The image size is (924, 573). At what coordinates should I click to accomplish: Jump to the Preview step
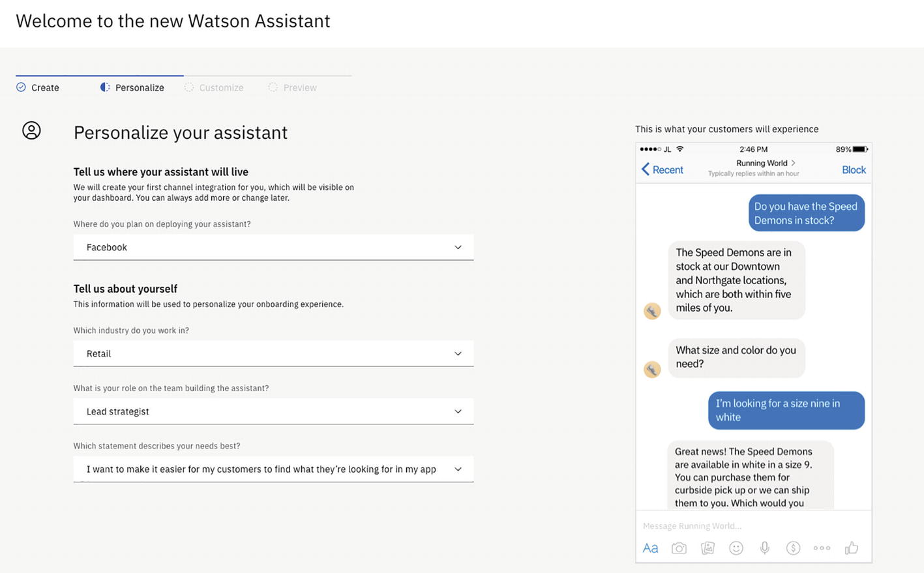[293, 87]
